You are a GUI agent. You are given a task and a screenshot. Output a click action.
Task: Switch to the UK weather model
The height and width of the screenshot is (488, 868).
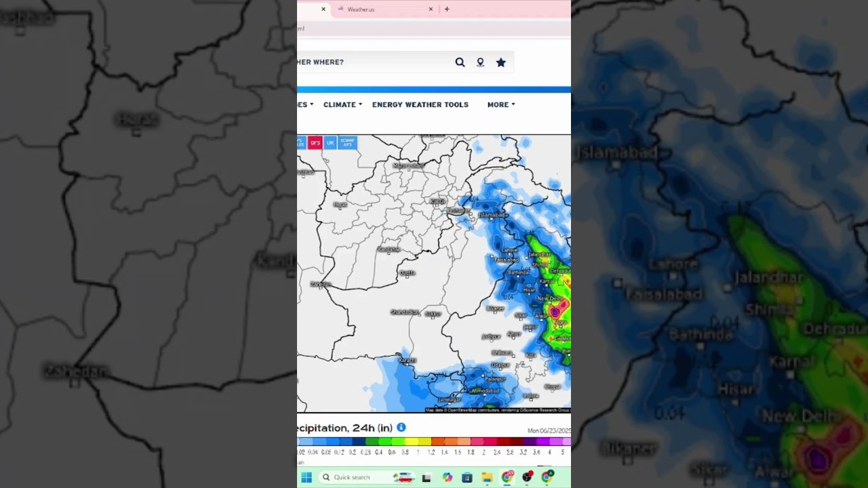tap(330, 142)
